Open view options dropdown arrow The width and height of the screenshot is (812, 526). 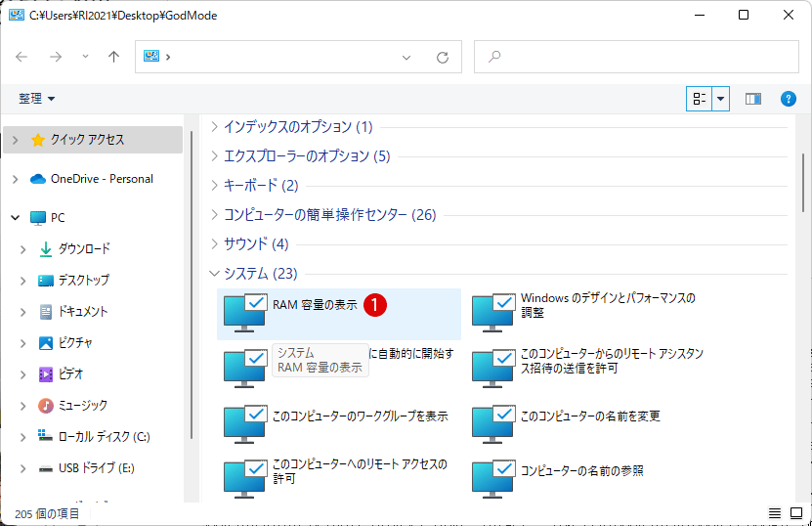coord(721,99)
